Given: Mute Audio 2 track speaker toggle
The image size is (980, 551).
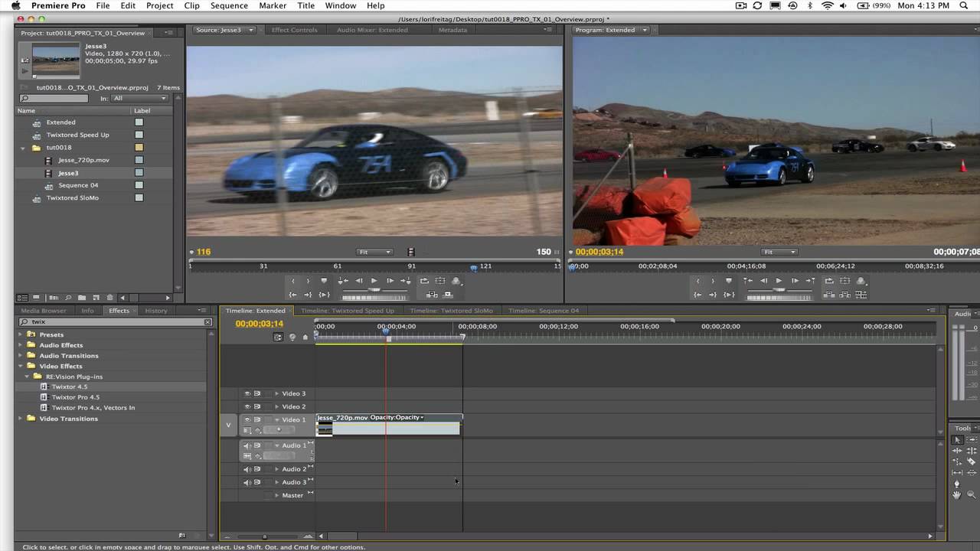Looking at the screenshot, I should pyautogui.click(x=247, y=469).
